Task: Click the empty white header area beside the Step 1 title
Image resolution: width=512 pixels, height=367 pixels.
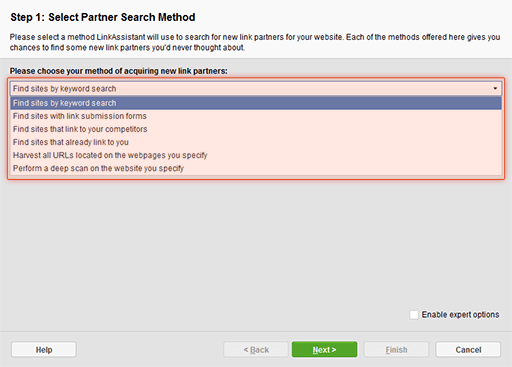Action: pyautogui.click(x=350, y=17)
